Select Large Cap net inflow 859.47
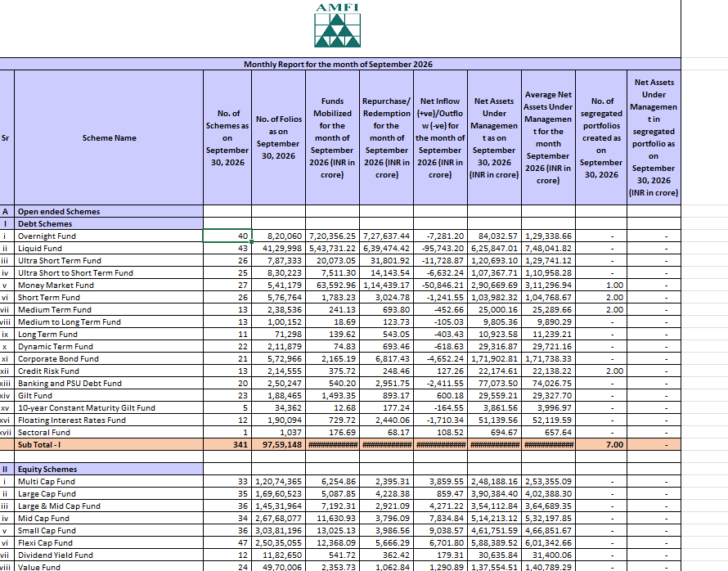 pos(440,494)
